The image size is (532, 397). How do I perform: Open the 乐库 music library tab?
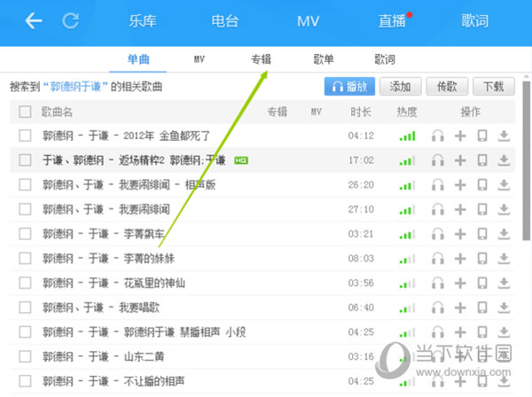(x=143, y=21)
